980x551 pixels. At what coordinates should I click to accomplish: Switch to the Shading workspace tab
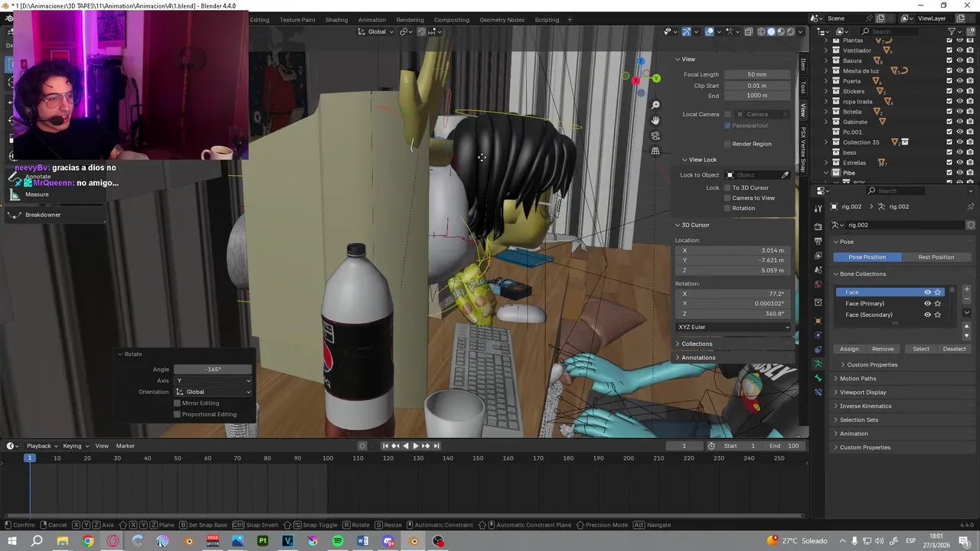tap(336, 20)
